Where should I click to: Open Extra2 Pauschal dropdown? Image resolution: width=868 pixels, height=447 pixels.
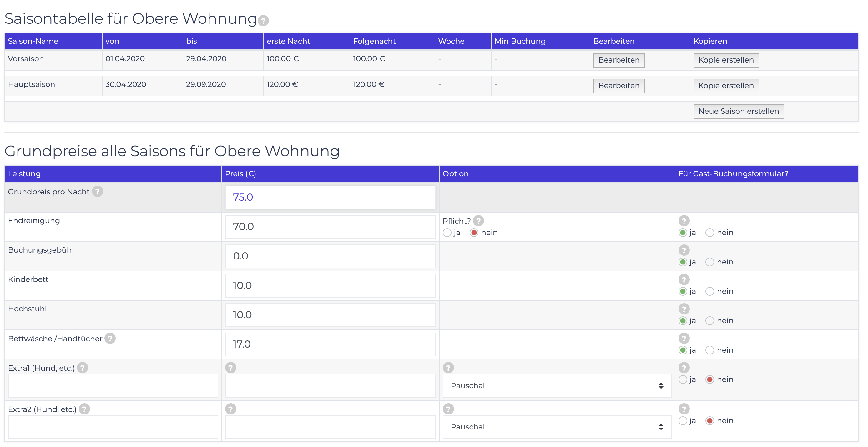click(557, 427)
